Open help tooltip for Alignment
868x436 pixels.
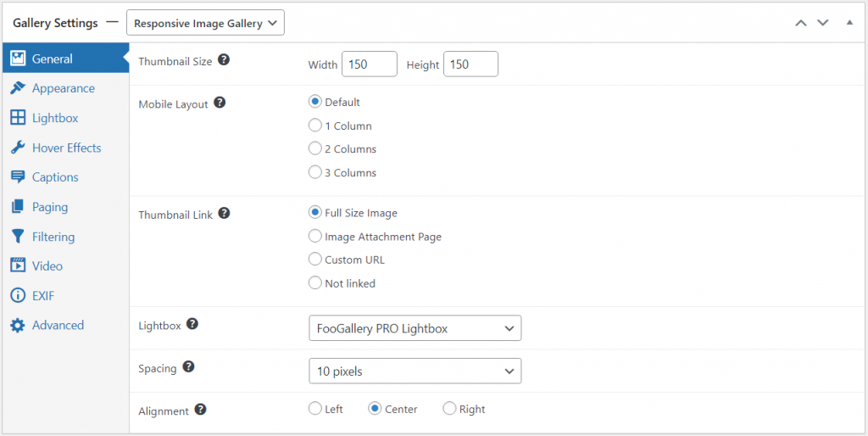(200, 410)
